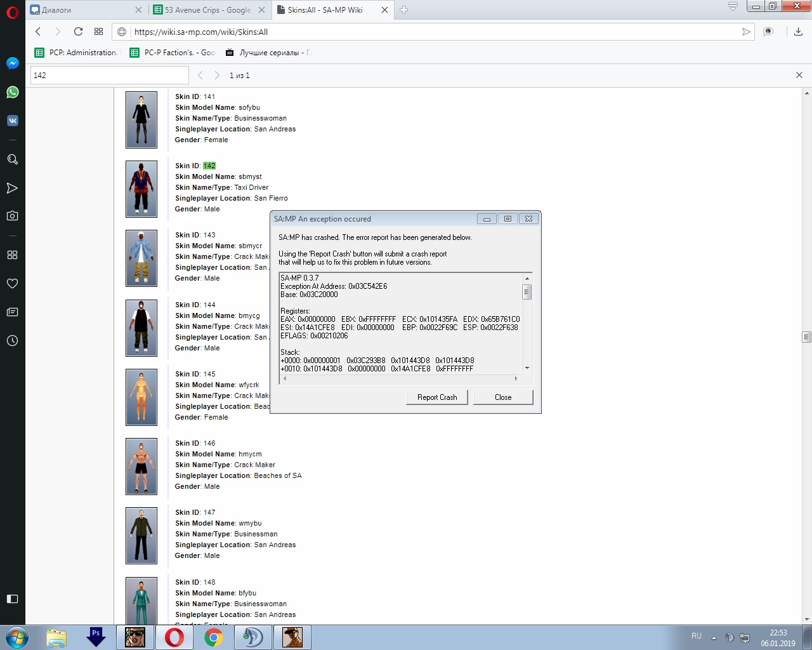The width and height of the screenshot is (812, 650).
Task: Open the downloads icon in the toolbar
Action: click(x=798, y=32)
